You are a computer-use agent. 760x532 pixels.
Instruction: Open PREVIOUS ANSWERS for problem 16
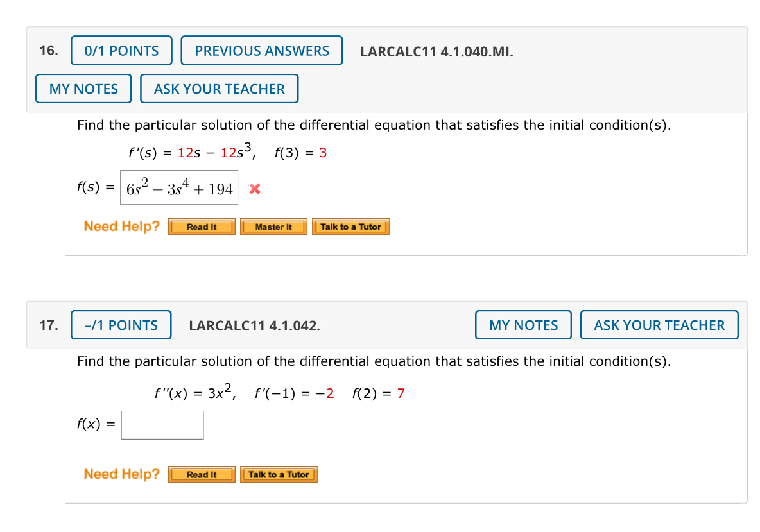tap(261, 50)
